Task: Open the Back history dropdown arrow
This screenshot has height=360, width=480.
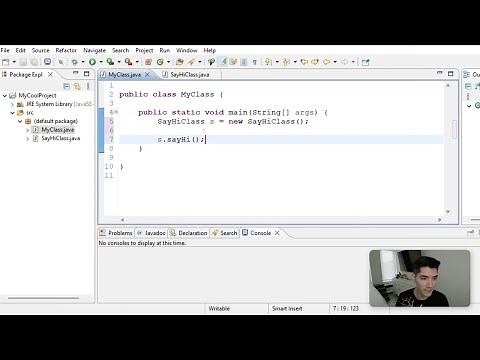Action: 335,62
